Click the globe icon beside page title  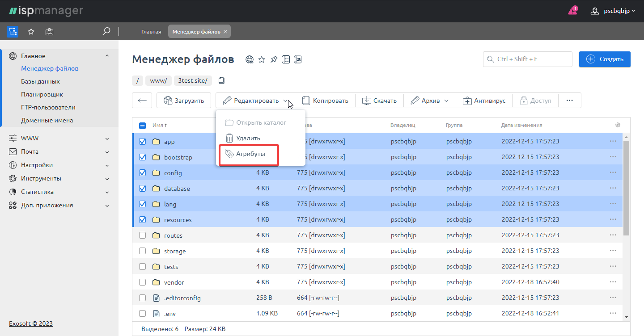(250, 59)
